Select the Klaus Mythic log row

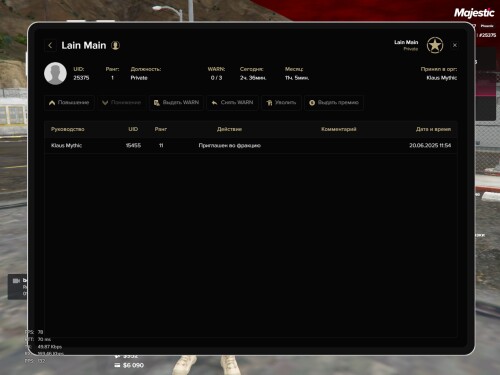(251, 145)
